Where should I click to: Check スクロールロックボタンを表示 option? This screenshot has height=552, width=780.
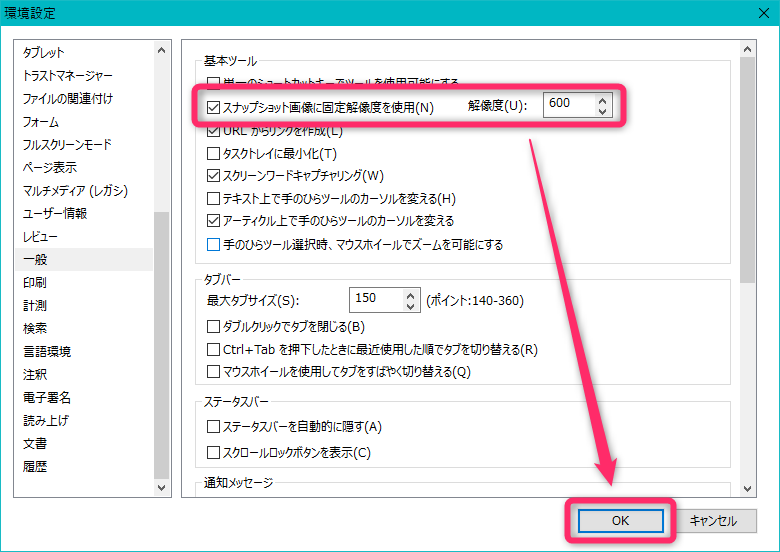[213, 452]
